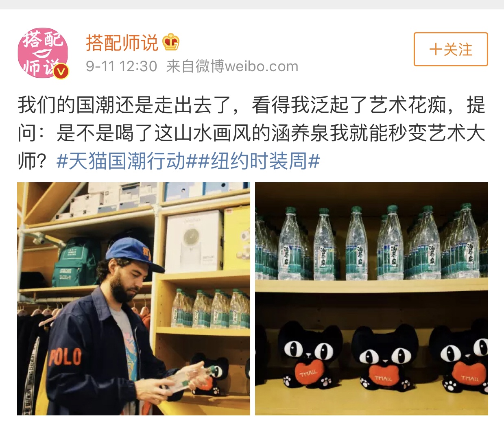Open the 搭配师说 username link
The height and width of the screenshot is (439, 504).
pos(122,42)
